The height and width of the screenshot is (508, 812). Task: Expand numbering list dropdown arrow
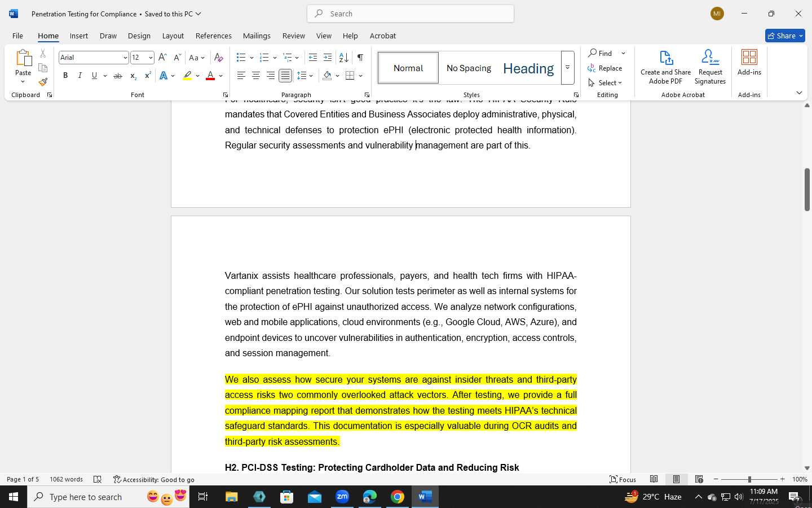point(275,58)
